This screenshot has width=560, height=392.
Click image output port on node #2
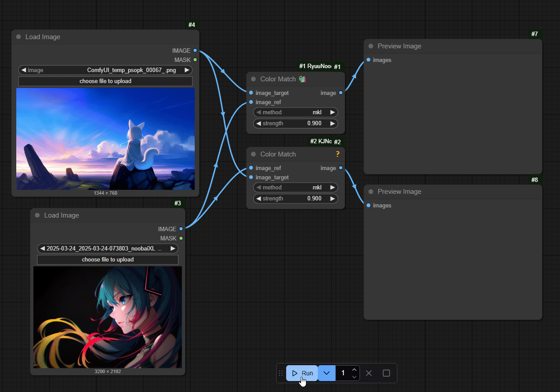coord(341,168)
